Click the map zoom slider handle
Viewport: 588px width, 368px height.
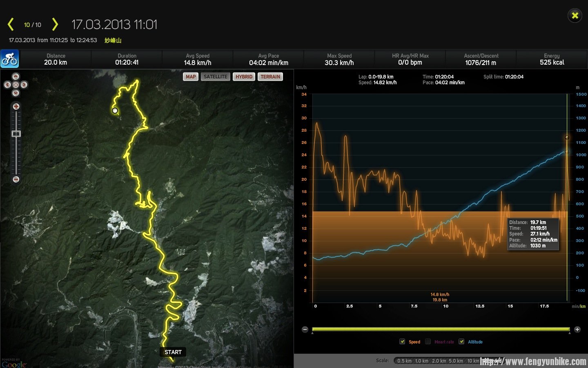tap(16, 134)
